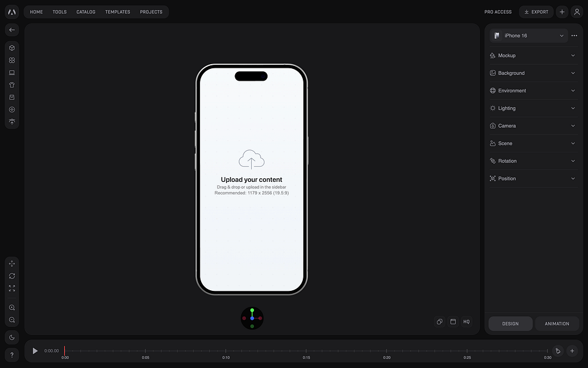The height and width of the screenshot is (368, 588).
Task: Click the green Y-axis gizmo handle
Action: click(x=252, y=310)
